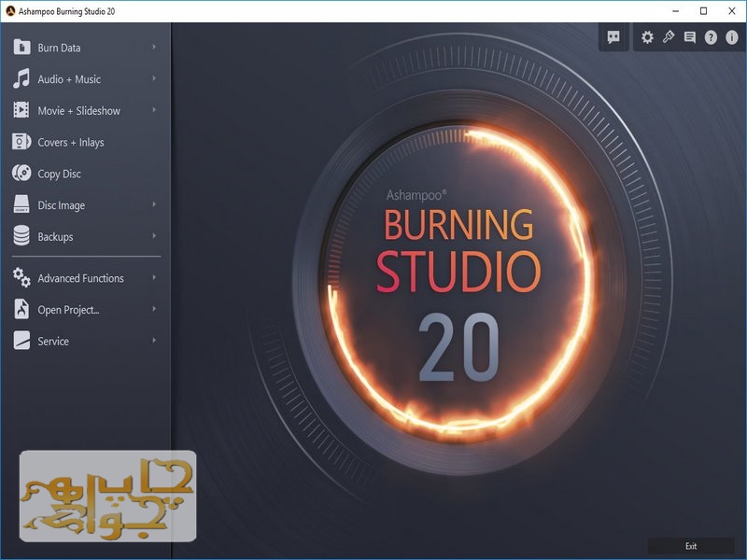Expand the Movie + Slideshow submenu arrow
The image size is (747, 560).
pos(154,109)
